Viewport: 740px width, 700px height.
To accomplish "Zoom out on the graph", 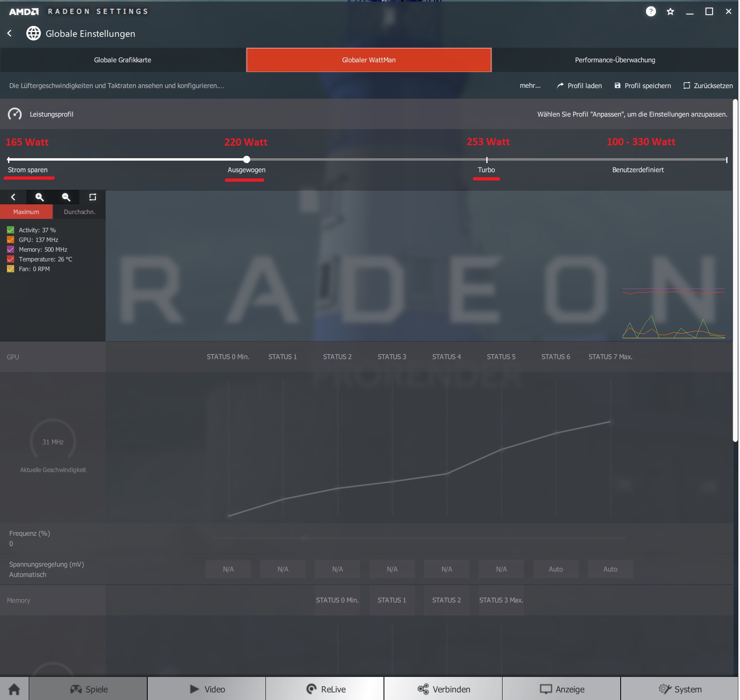I will click(66, 197).
